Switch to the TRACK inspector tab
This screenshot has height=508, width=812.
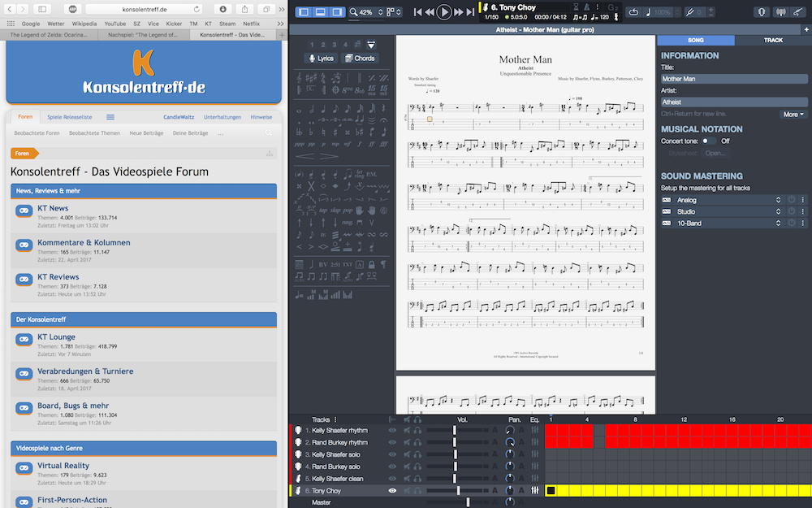tap(773, 40)
